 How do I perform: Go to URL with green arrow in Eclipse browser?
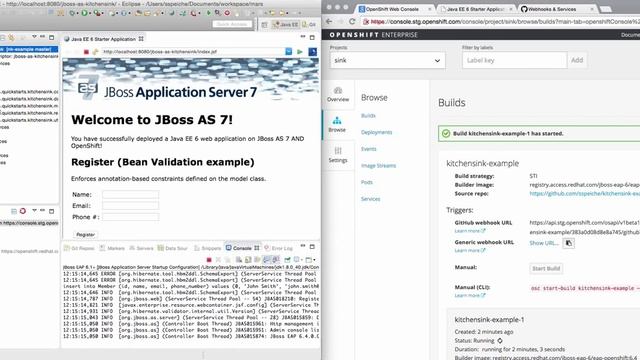click(300, 52)
